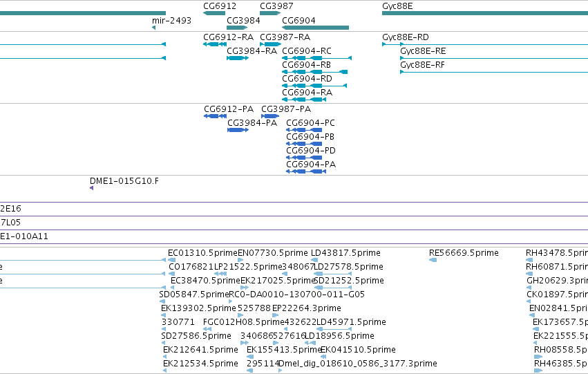Click the EK212641.5prime EST label
588x374 pixels.
point(200,350)
